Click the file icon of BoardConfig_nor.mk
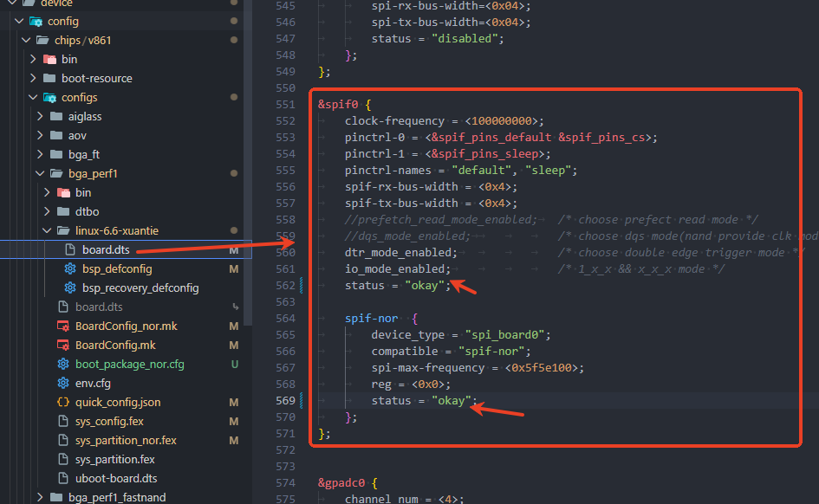The width and height of the screenshot is (819, 504). tap(62, 326)
